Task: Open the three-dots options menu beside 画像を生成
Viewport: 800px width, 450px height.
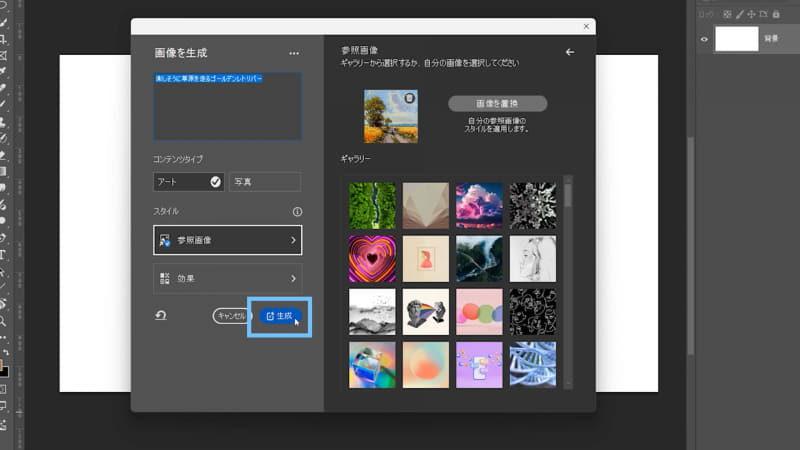Action: coord(294,53)
